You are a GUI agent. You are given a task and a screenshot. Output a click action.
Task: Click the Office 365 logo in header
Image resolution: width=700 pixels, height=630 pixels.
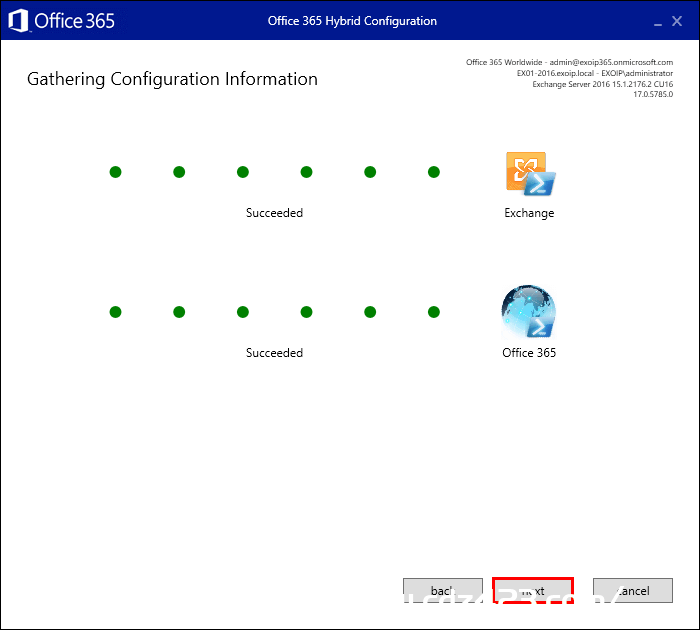point(62,21)
